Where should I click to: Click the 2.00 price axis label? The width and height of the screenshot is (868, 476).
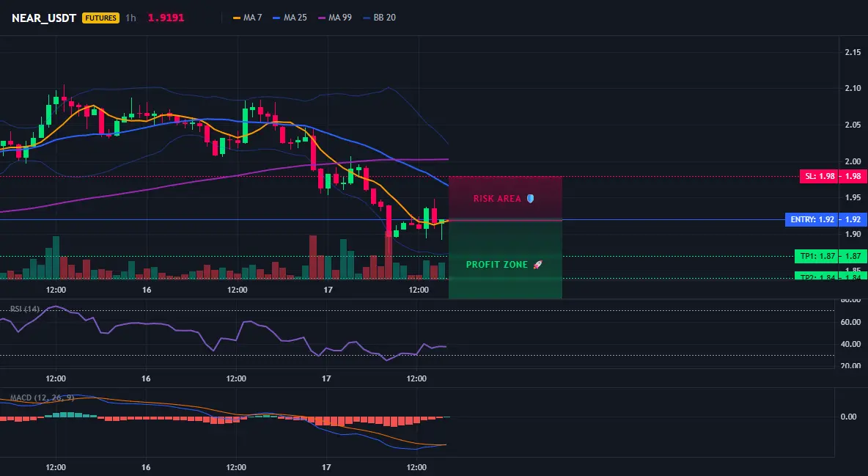(x=853, y=161)
